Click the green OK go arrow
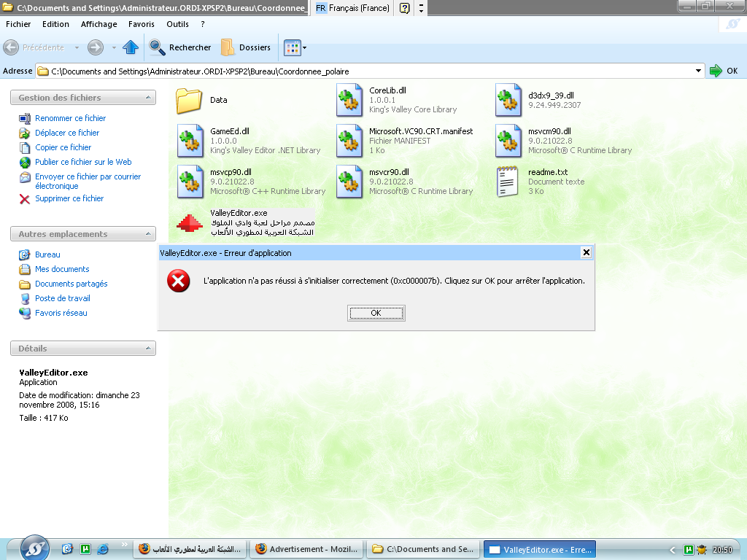Viewport: 747px width, 560px height. pyautogui.click(x=716, y=71)
